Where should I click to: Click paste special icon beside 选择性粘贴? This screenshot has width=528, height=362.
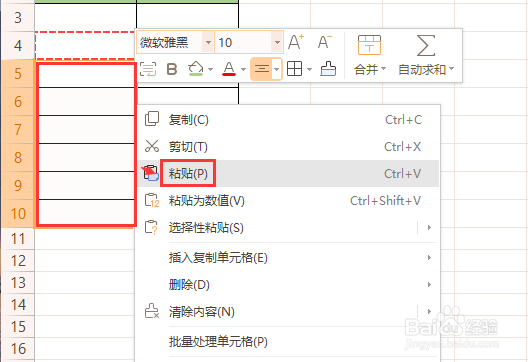coord(151,227)
